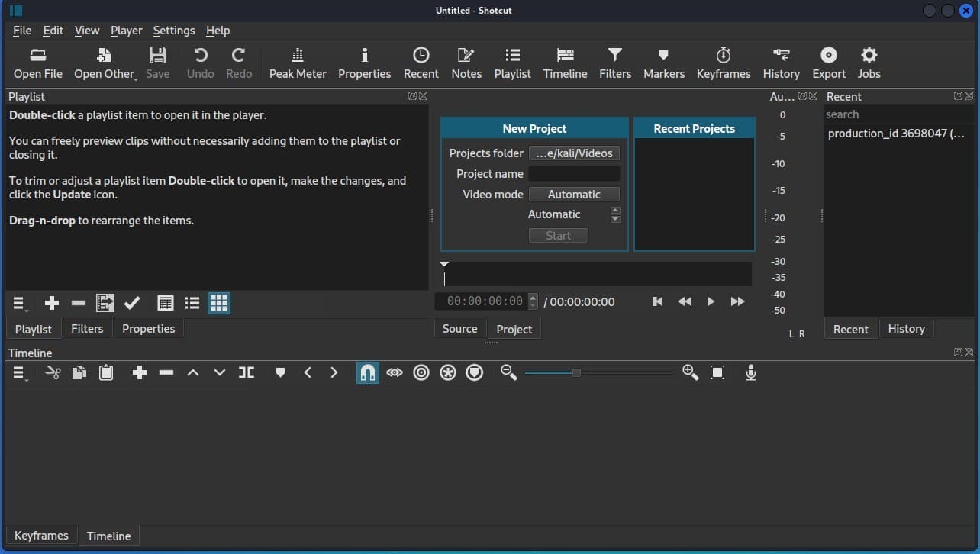Open the Help menu
The image size is (980, 554).
(218, 31)
